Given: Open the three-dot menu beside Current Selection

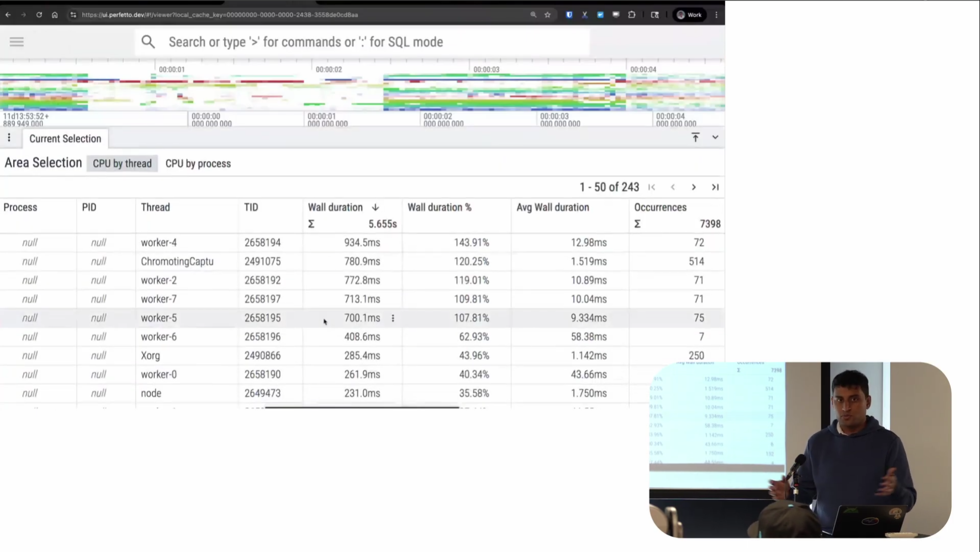Looking at the screenshot, I should (x=9, y=138).
